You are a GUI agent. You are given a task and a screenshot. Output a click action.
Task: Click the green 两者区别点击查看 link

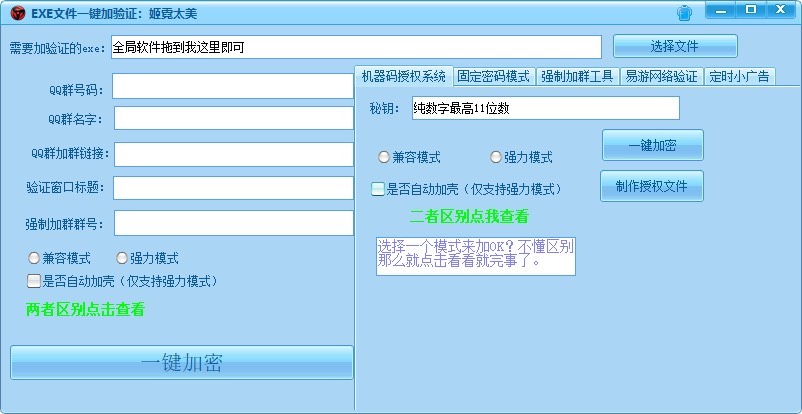85,309
